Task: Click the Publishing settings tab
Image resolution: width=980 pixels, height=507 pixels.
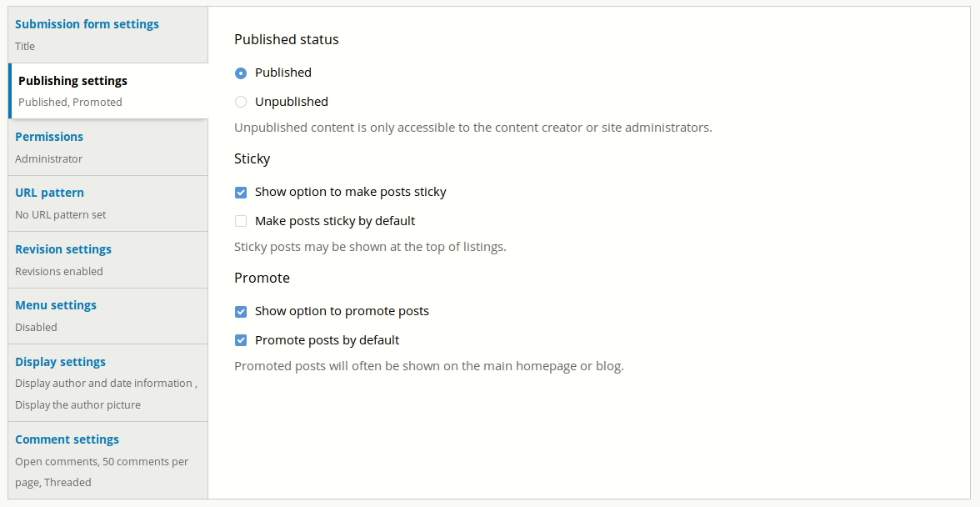Action: tap(72, 81)
